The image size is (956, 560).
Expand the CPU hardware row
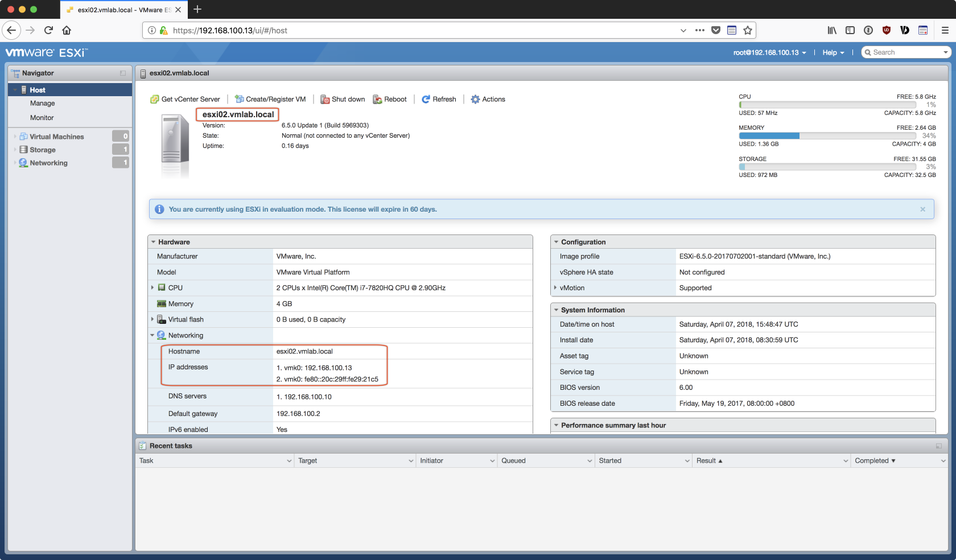coord(153,288)
